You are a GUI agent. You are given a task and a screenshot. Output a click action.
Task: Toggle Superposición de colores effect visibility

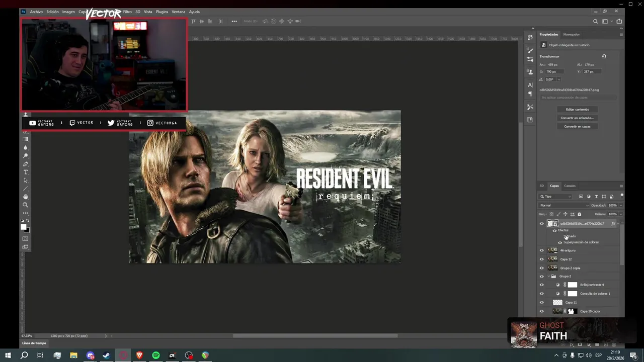[560, 242]
